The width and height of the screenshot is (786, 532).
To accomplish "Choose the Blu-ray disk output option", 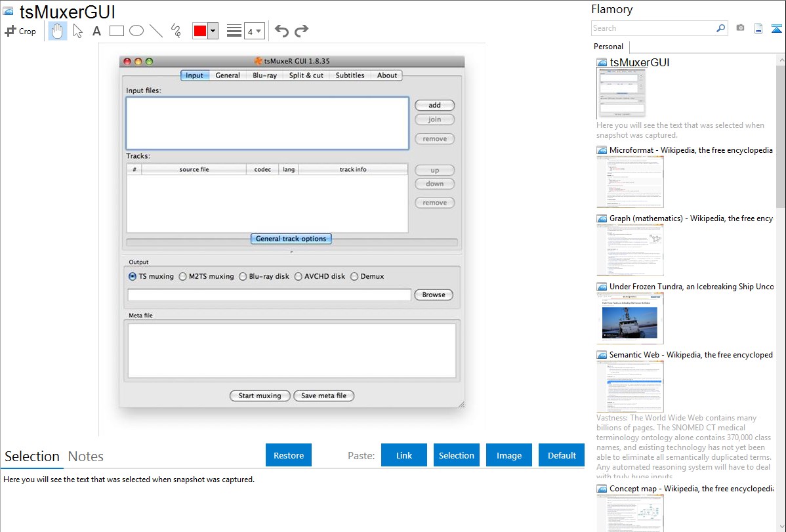I will coord(243,277).
